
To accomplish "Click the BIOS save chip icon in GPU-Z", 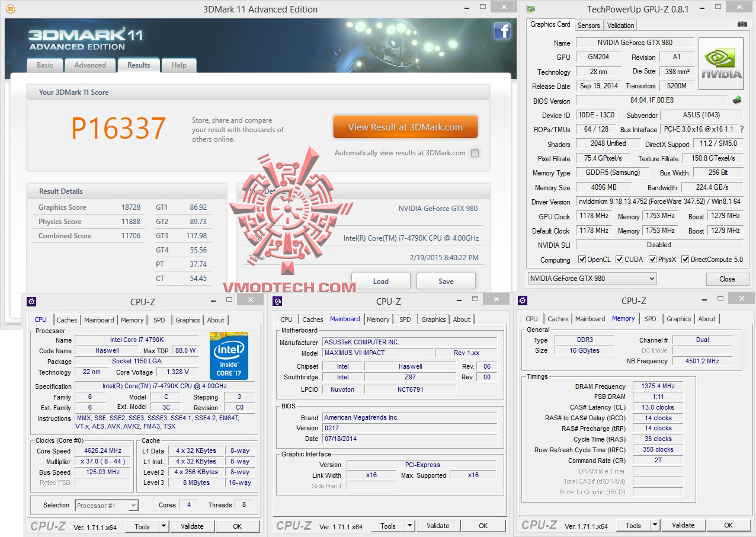I will [x=738, y=100].
